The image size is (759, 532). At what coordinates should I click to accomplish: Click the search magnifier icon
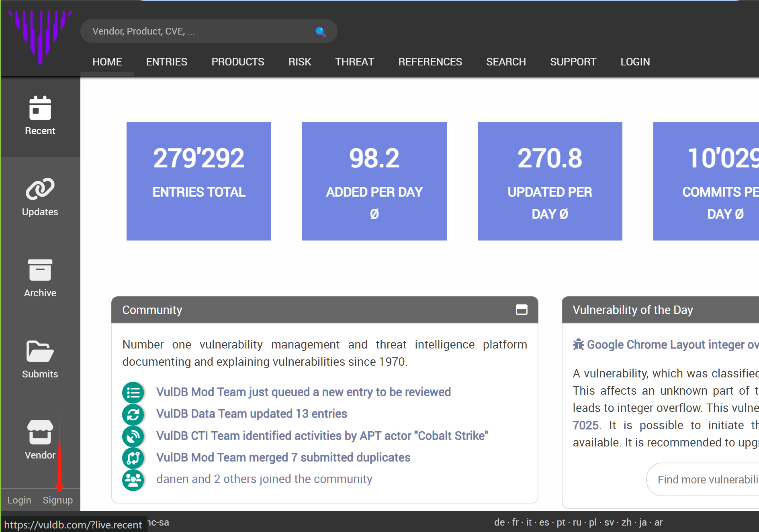click(x=320, y=31)
